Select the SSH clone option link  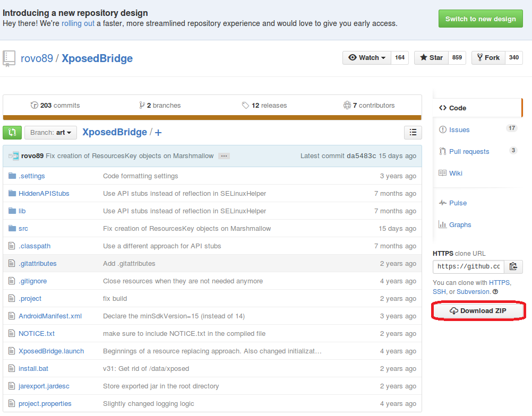439,292
